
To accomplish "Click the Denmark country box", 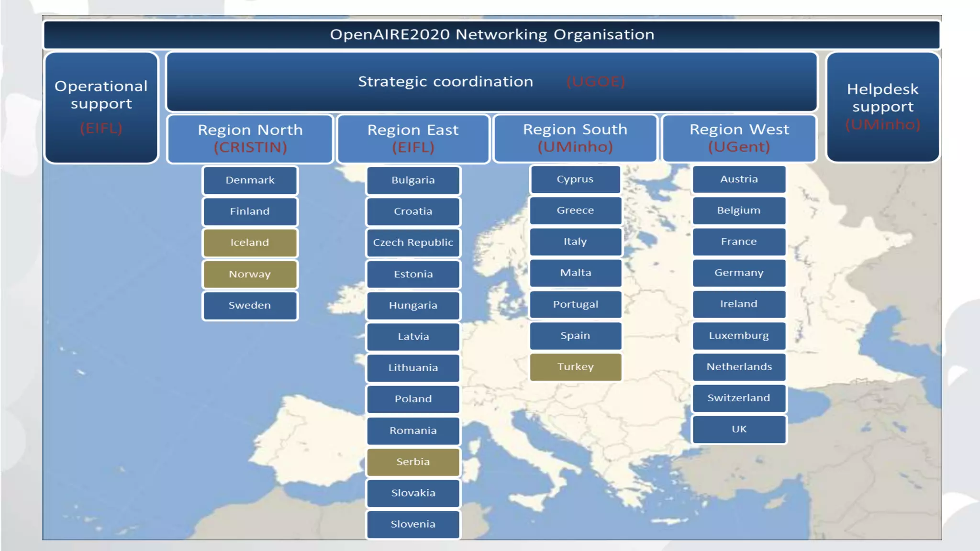I will tap(250, 180).
